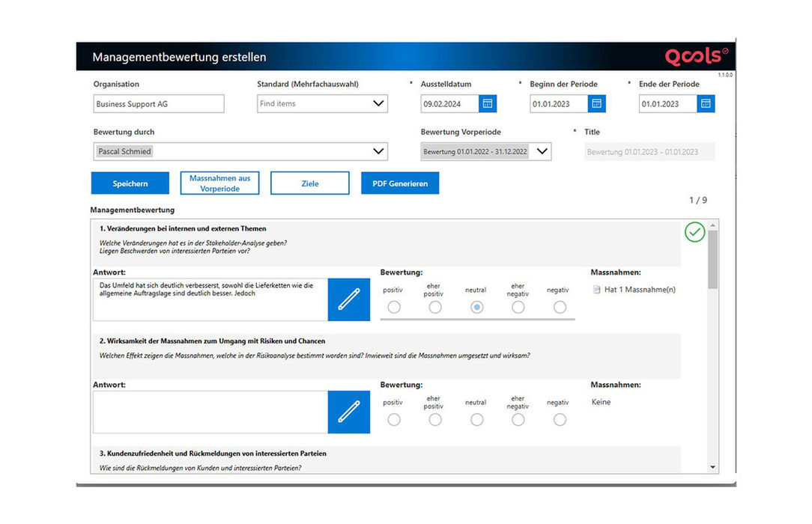This screenshot has height=524, width=812.
Task: Open the Ausstelldatum calendar picker
Action: tap(488, 103)
